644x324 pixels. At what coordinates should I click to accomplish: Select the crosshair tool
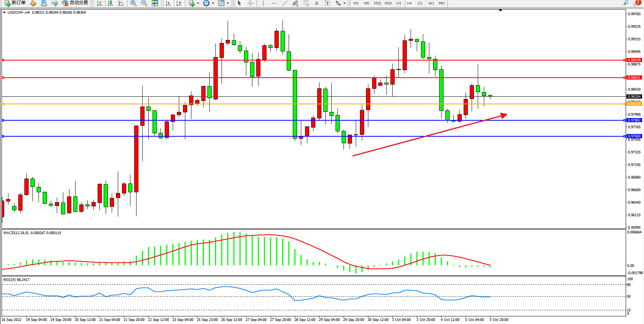pyautogui.click(x=250, y=3)
